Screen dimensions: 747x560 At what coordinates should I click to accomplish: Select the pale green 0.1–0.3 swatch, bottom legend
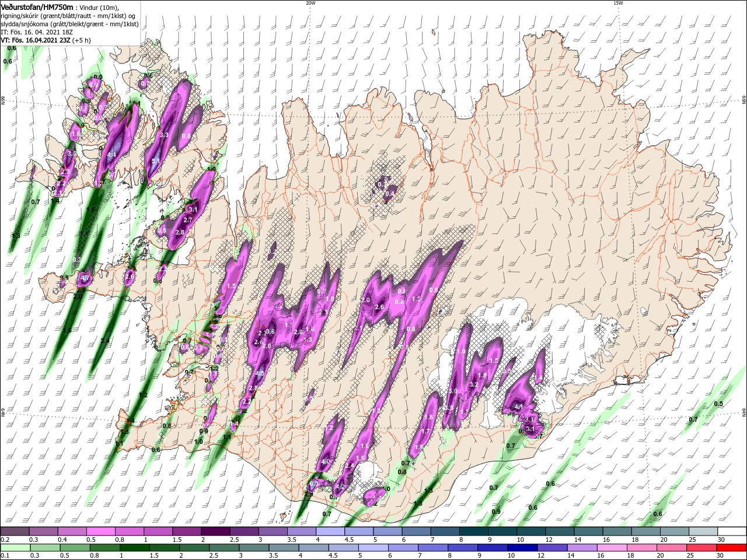pyautogui.click(x=16, y=548)
